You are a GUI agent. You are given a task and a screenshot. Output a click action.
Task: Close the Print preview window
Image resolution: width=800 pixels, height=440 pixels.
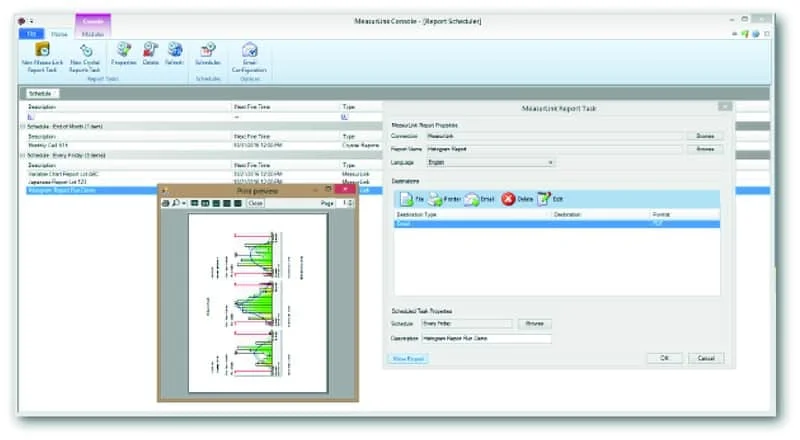pyautogui.click(x=345, y=189)
